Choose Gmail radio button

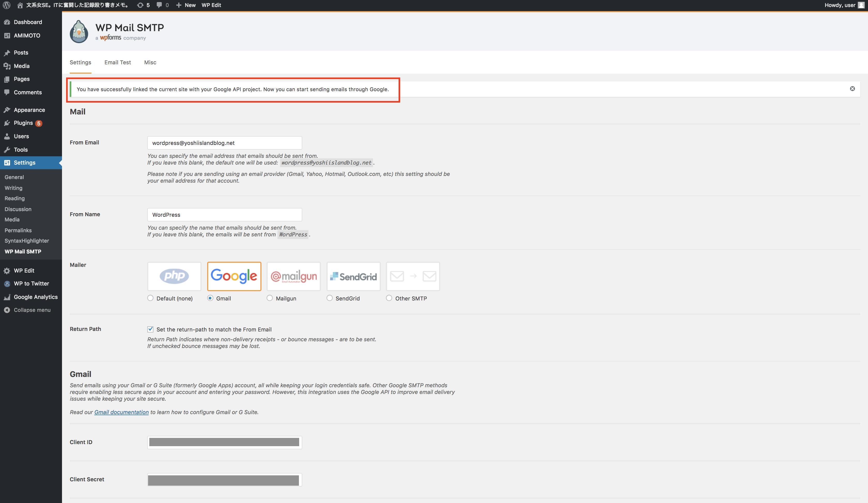point(210,298)
